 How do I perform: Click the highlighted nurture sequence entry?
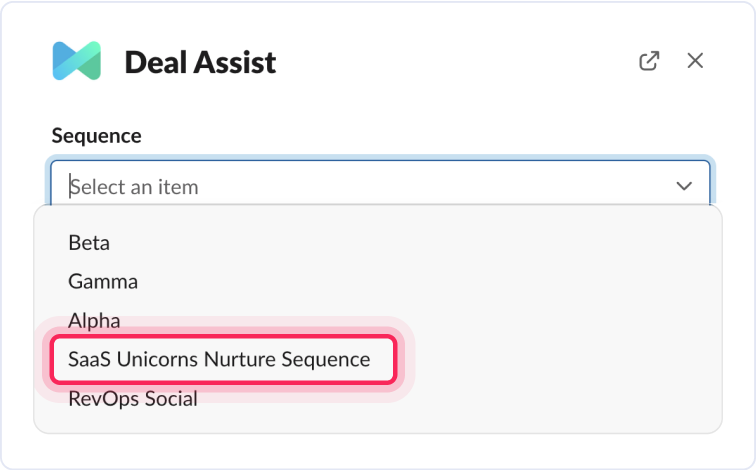pyautogui.click(x=219, y=359)
